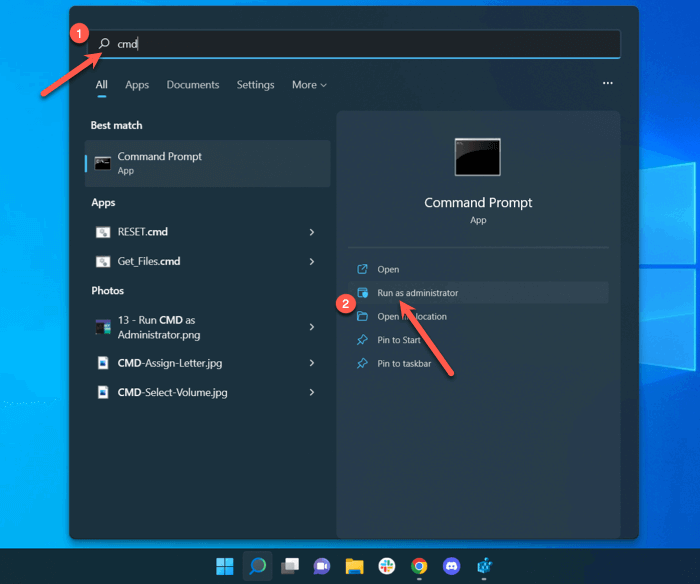Switch to the Apps filter tab
Image resolution: width=700 pixels, height=584 pixels.
[x=137, y=85]
